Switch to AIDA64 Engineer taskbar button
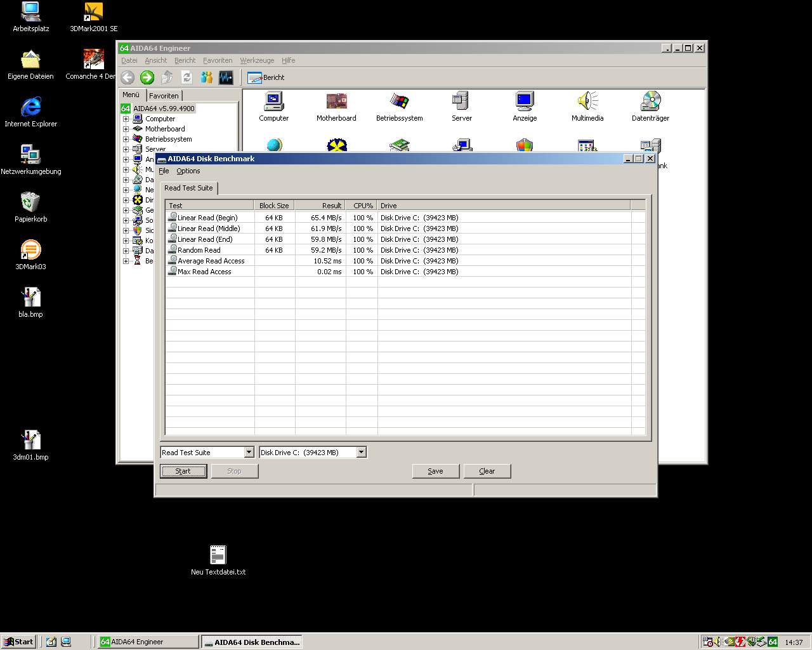812x650 pixels. point(148,642)
